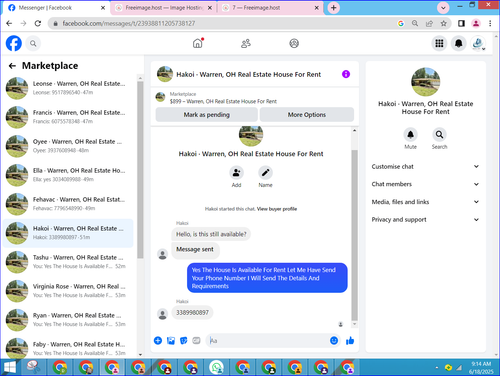Viewport: 500px width, 376px height.
Task: Open the Ryan conversation
Action: (68, 320)
